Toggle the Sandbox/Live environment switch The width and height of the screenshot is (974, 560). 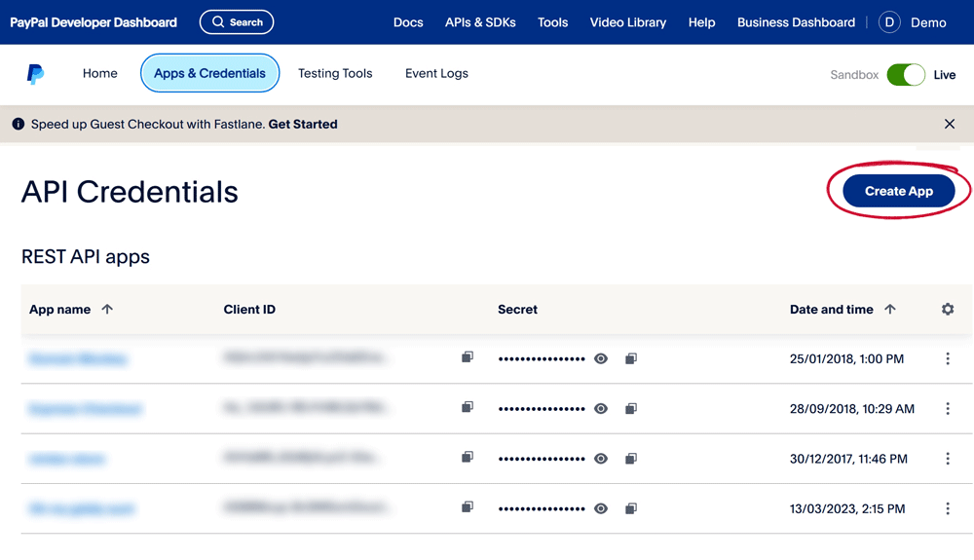906,75
